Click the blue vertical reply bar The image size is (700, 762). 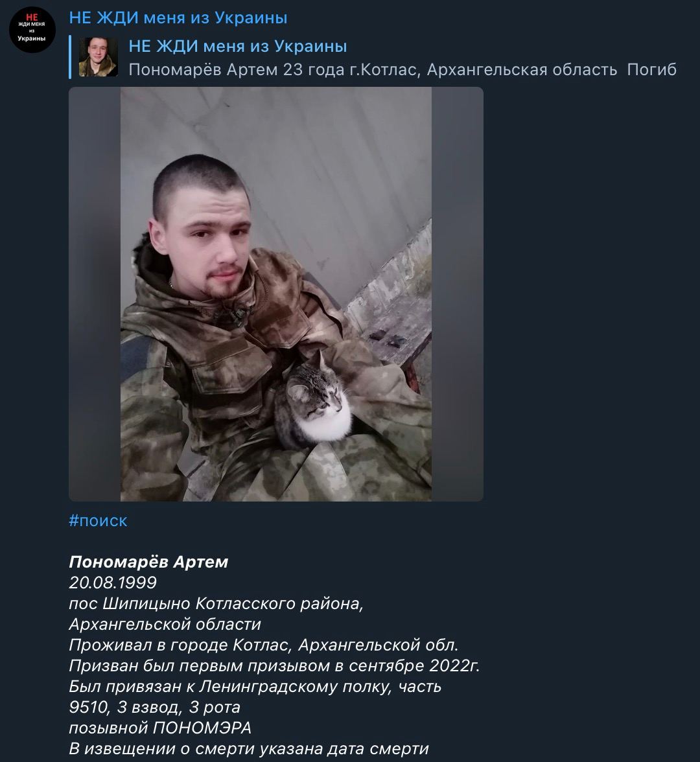coord(71,57)
